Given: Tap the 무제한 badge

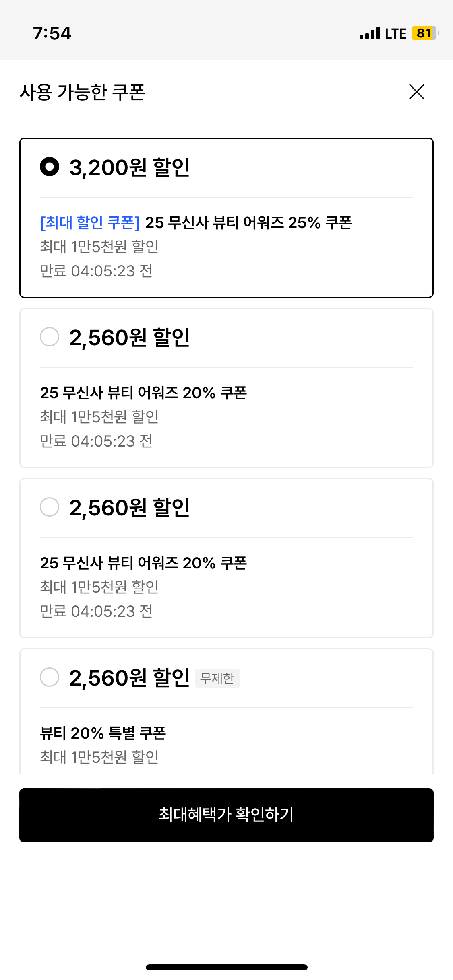Looking at the screenshot, I should 217,678.
